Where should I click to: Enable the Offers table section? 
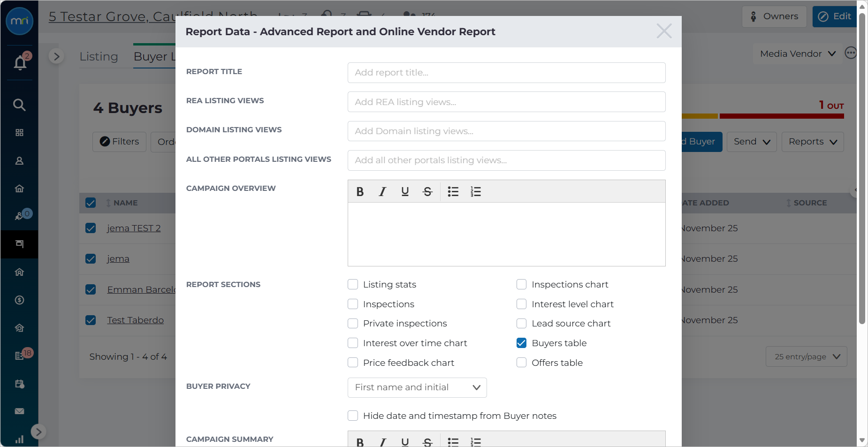coord(521,363)
